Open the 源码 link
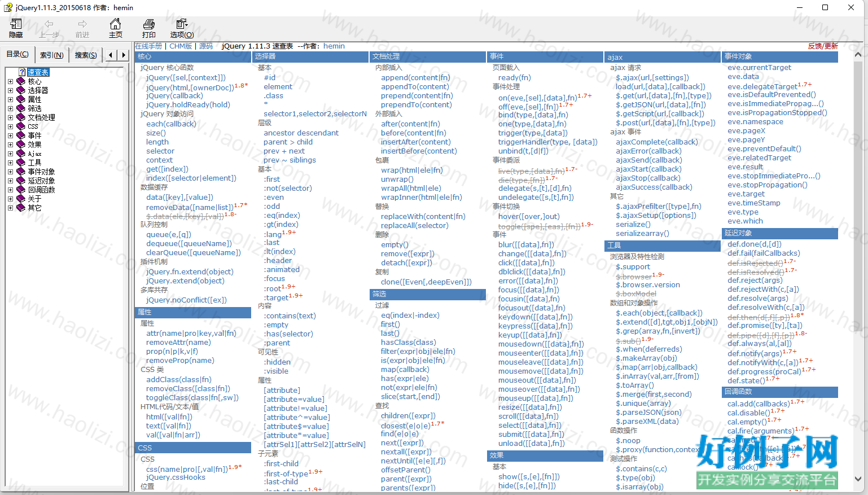This screenshot has height=495, width=868. [206, 46]
